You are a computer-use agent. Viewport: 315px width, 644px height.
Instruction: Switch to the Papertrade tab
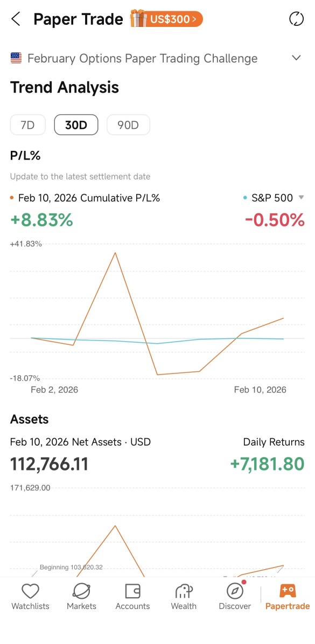(287, 597)
